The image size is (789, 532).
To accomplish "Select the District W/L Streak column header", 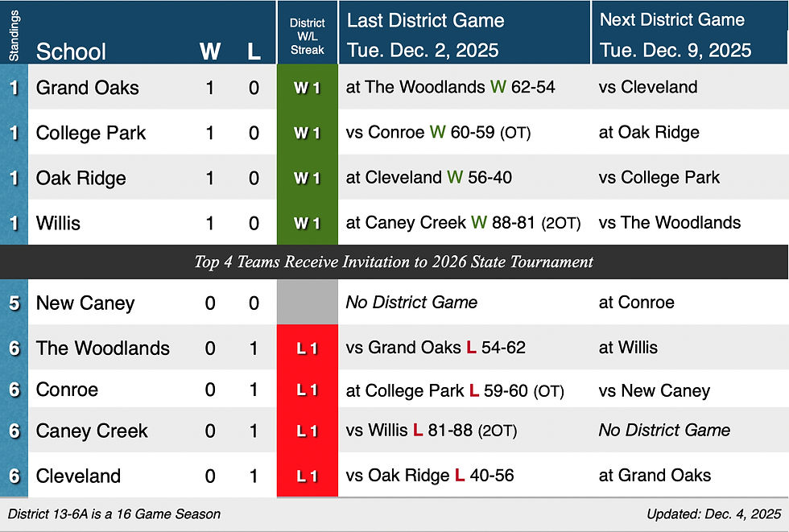I will click(308, 37).
